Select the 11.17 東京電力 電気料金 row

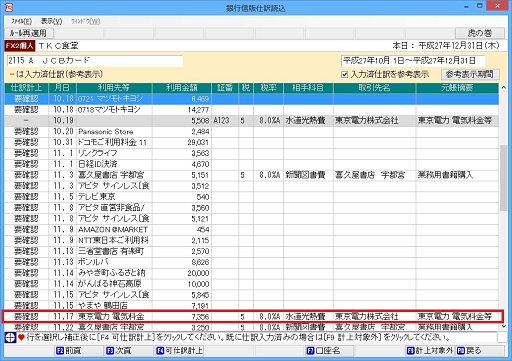[252, 316]
